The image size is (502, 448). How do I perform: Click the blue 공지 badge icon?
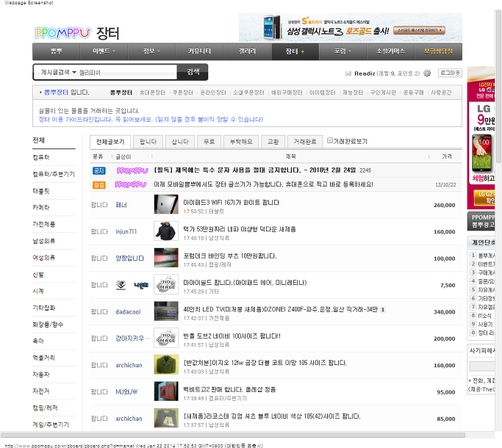(99, 170)
